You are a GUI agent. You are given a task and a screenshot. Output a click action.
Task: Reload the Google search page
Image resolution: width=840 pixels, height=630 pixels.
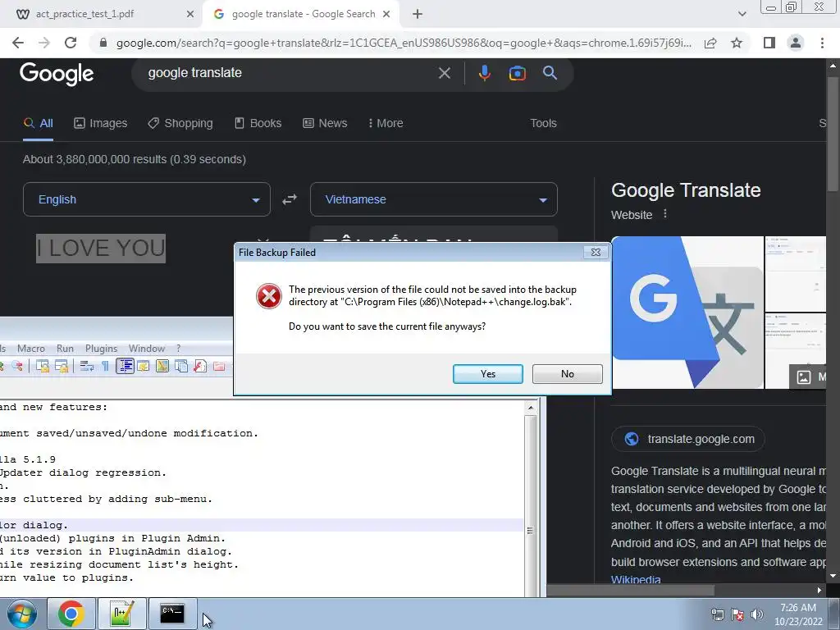71,43
